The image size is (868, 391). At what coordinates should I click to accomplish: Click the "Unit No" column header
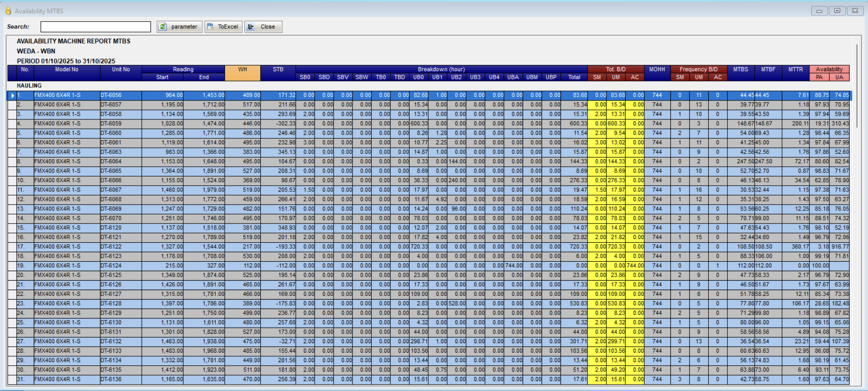(121, 73)
